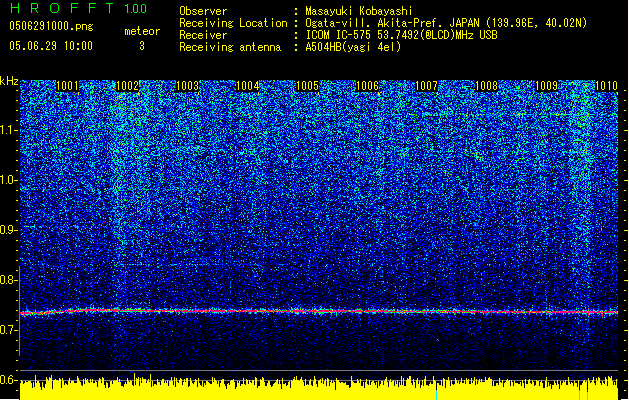629x400 pixels.
Task: Click the 1004 time marker
Action: 247,86
